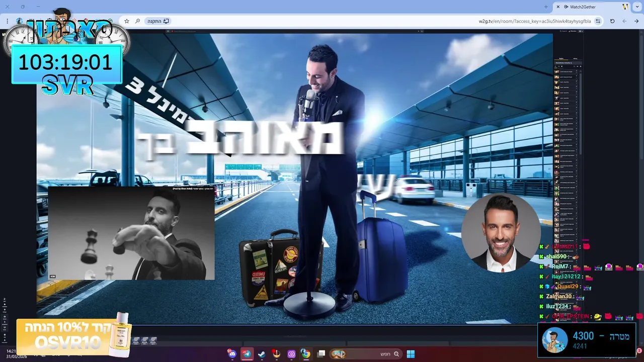This screenshot has height=362, width=644.
Task: Bookmark this page with the star
Action: tap(127, 21)
